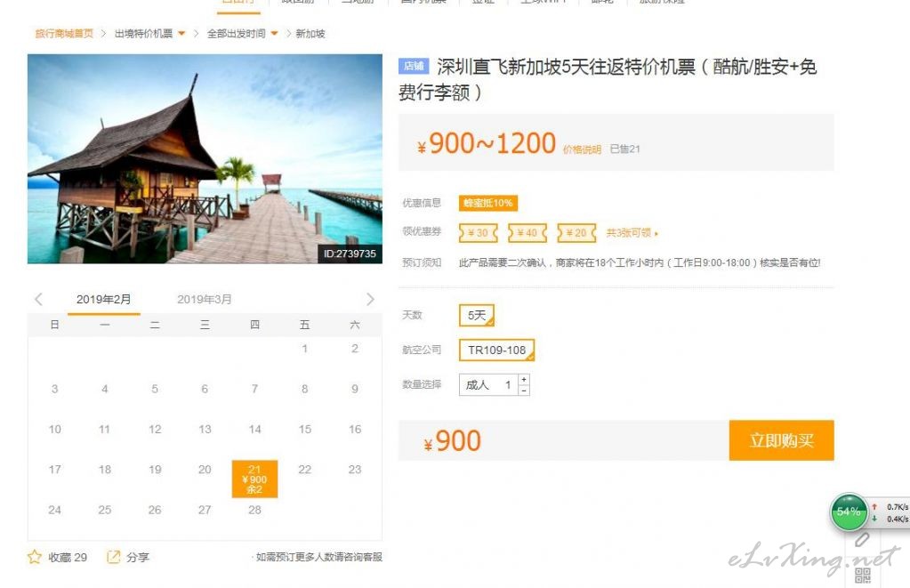The image size is (910, 588).
Task: Open 共3张可领 coupon list
Action: click(632, 233)
